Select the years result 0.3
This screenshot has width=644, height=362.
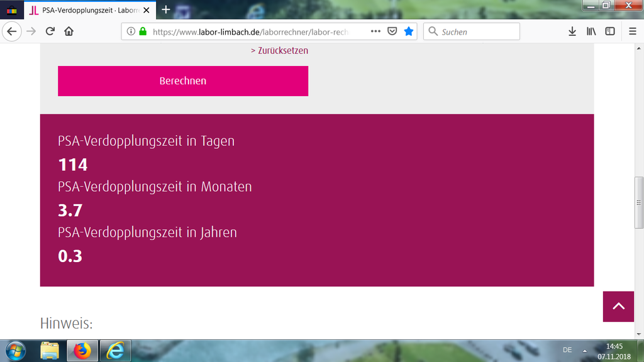(70, 256)
